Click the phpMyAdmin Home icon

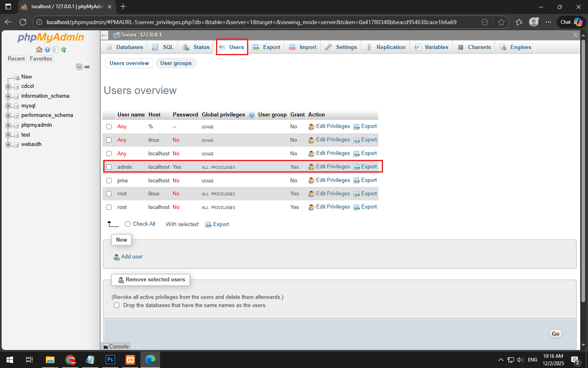(x=39, y=49)
